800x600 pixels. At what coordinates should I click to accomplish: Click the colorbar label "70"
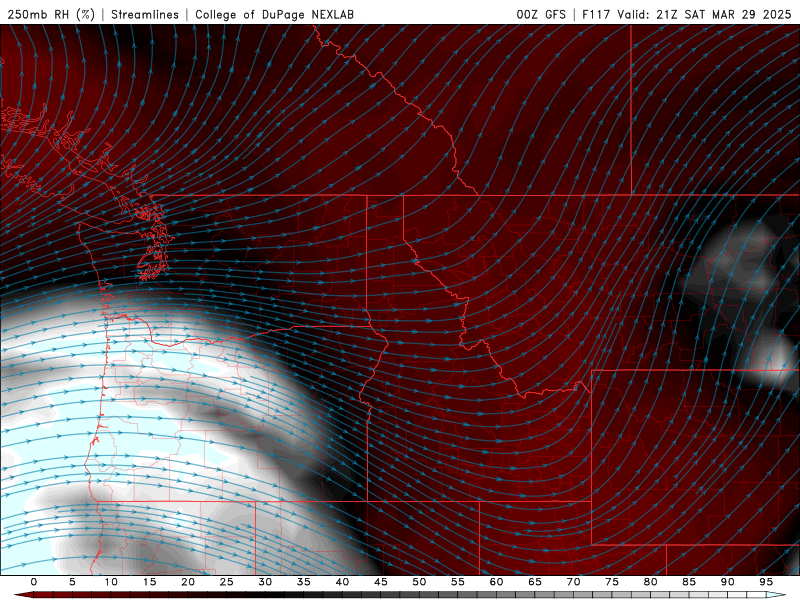[x=573, y=582]
